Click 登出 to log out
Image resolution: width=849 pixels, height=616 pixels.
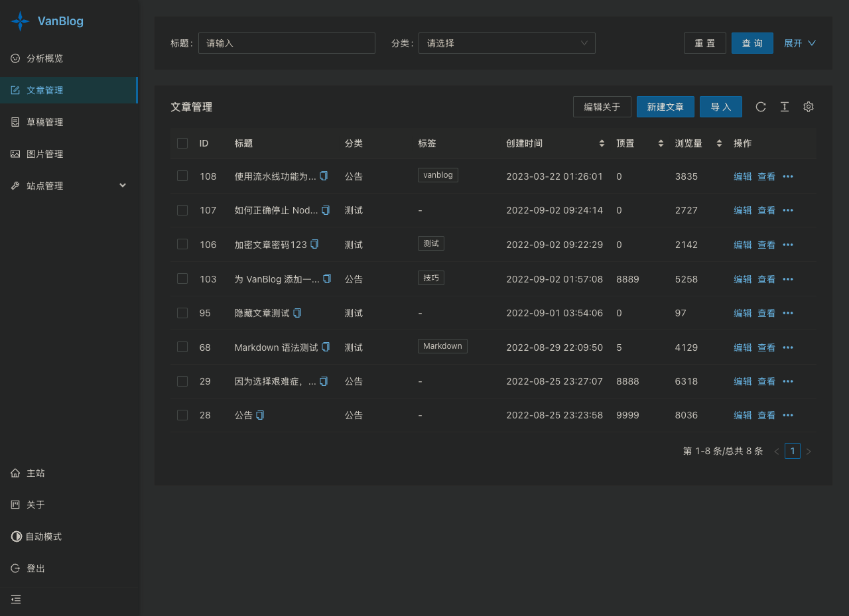click(69, 568)
